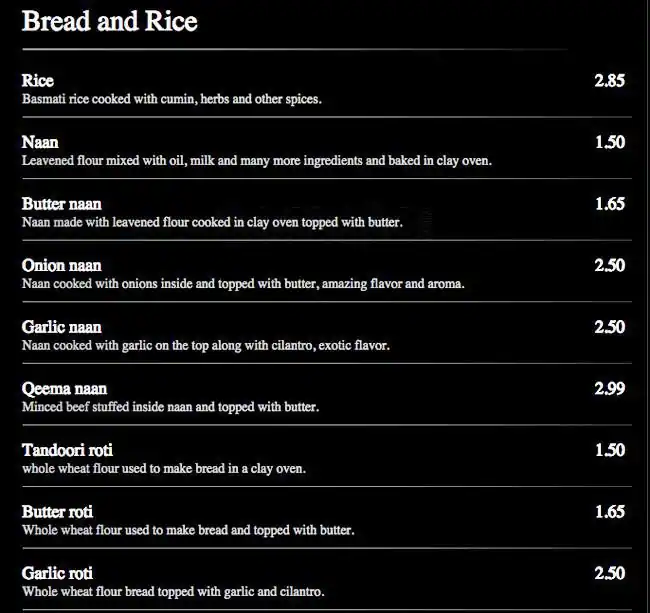Viewport: 650px width, 613px height.
Task: Click the Basmati rice description text
Action: (x=171, y=100)
